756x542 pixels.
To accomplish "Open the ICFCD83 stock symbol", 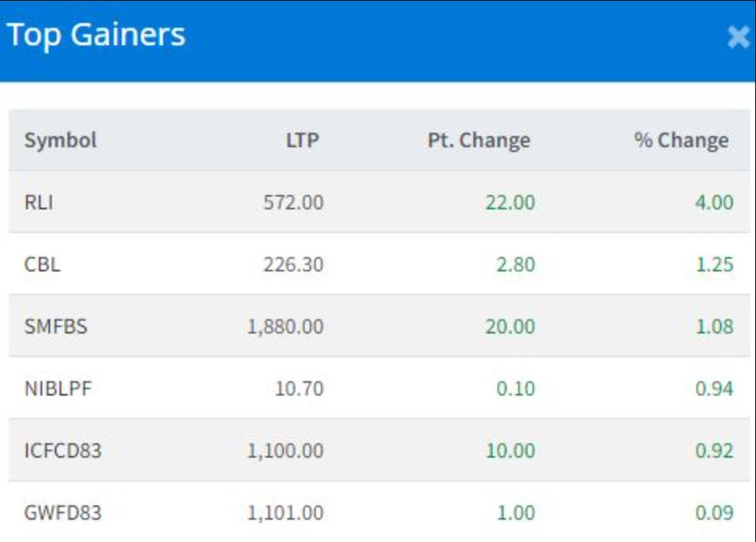I will click(x=63, y=450).
